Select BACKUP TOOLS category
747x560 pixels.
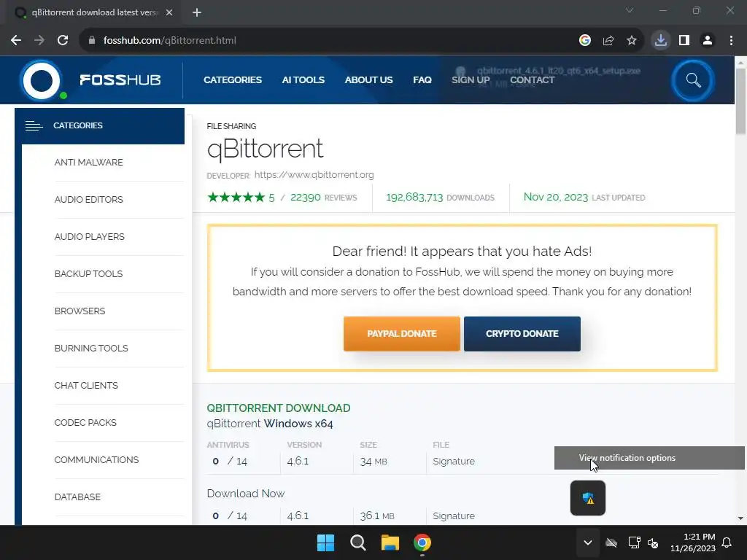click(x=88, y=274)
